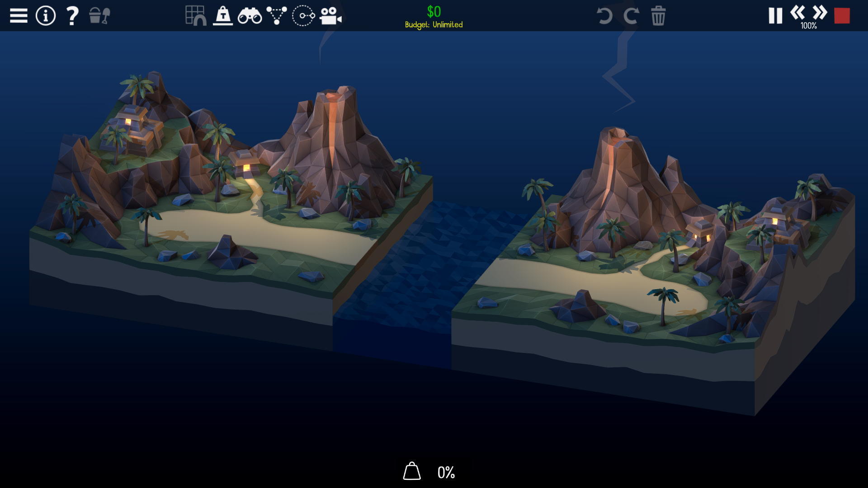Increase simulation speed with forward arrows
868x488 pixels.
point(820,13)
